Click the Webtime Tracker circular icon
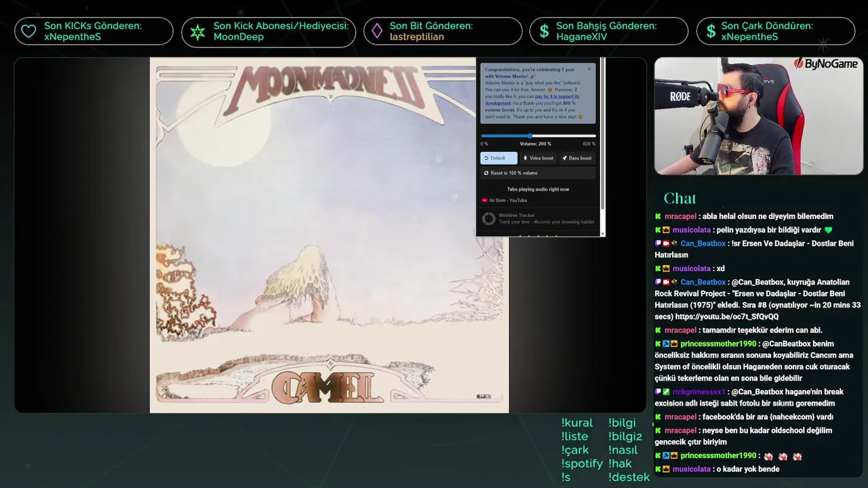Screen dimensions: 868x488 pos(488,218)
